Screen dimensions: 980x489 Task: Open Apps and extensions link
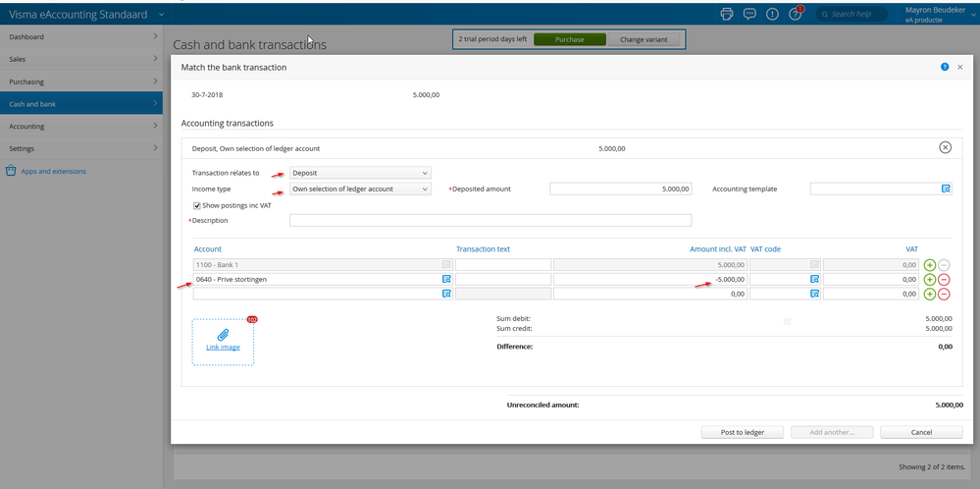(54, 171)
